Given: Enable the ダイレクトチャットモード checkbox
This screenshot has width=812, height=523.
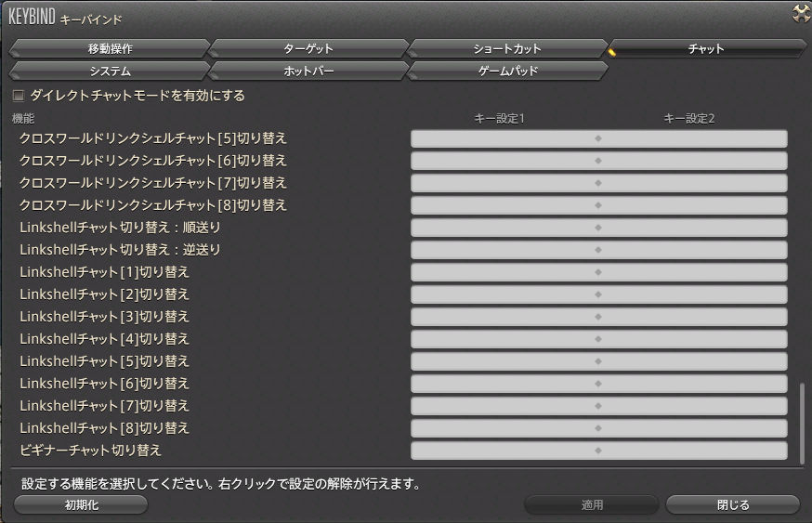Looking at the screenshot, I should click(19, 96).
